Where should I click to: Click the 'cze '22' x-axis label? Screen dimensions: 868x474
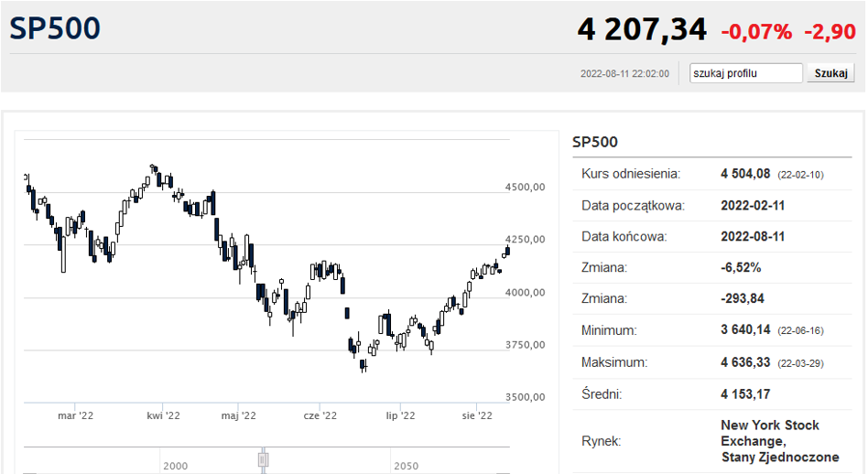(x=320, y=415)
